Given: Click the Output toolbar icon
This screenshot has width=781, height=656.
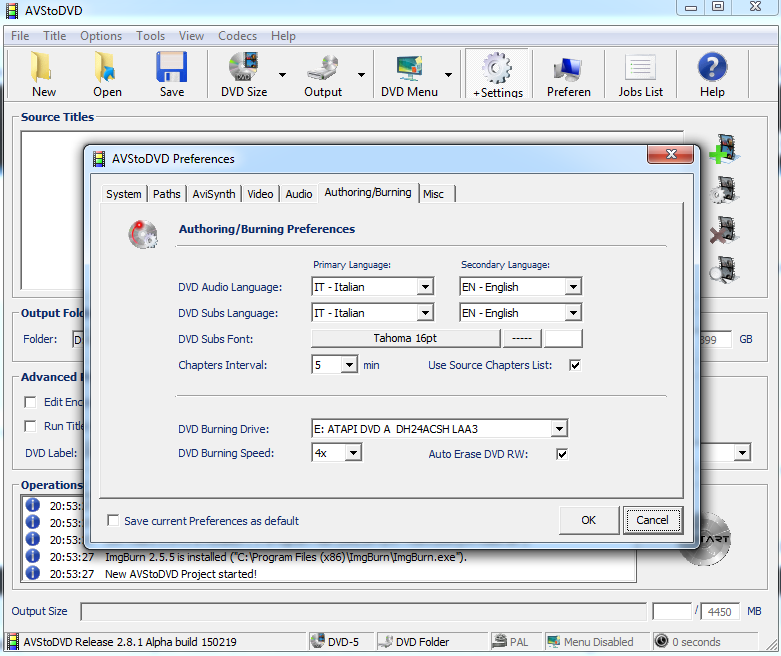Looking at the screenshot, I should (323, 67).
